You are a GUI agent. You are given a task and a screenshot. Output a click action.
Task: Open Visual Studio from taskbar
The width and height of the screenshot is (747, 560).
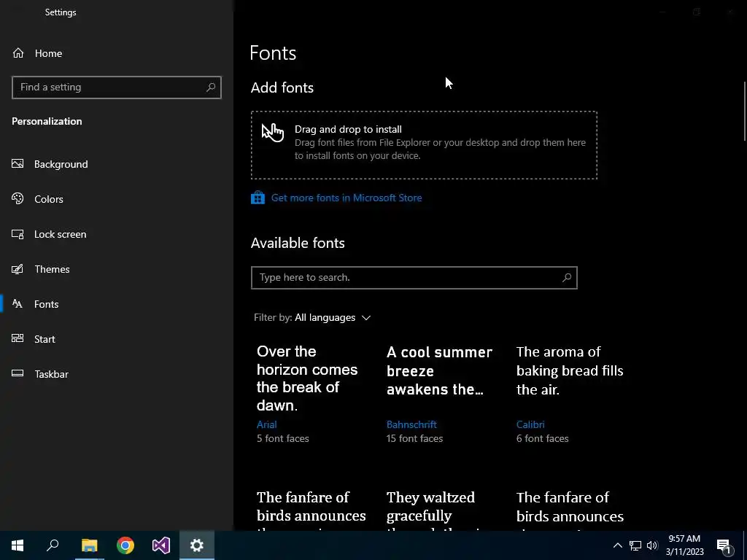(x=161, y=545)
